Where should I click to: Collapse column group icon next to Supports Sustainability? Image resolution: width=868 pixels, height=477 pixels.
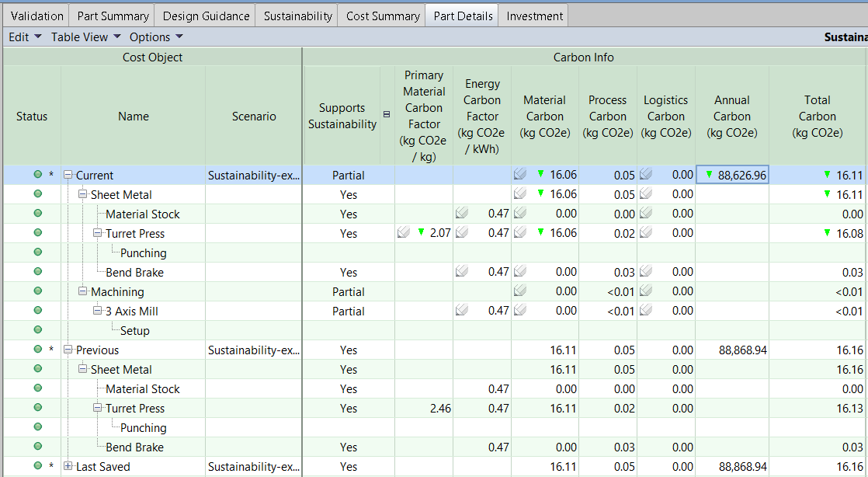(x=387, y=114)
